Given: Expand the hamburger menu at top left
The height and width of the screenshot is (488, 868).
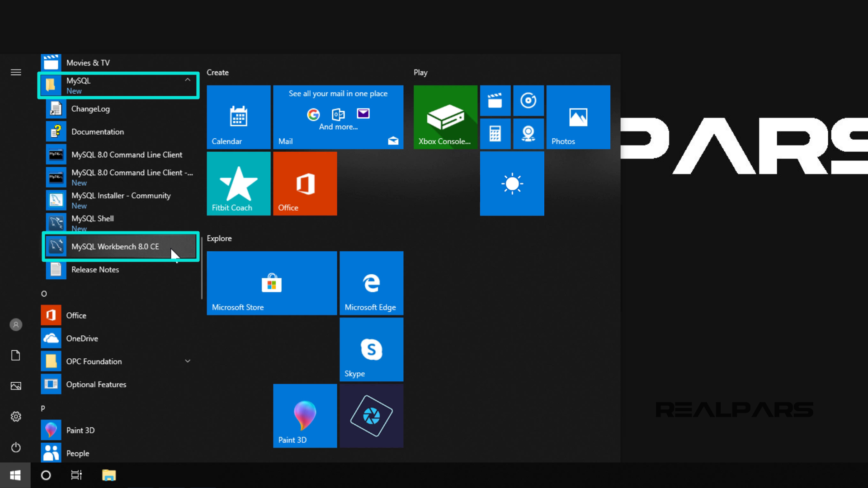Looking at the screenshot, I should click(x=16, y=72).
